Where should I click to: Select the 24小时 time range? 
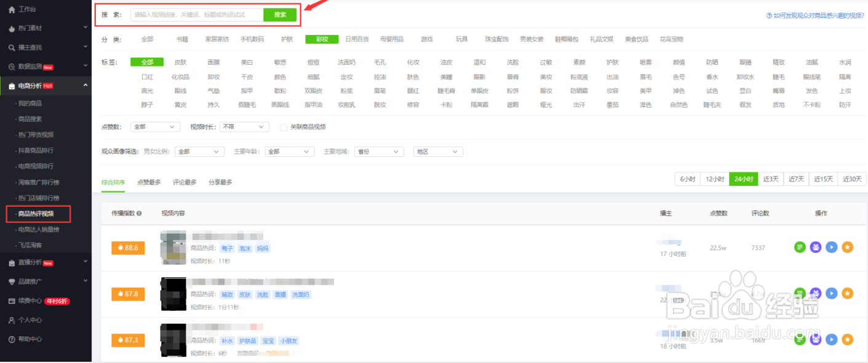click(x=743, y=179)
